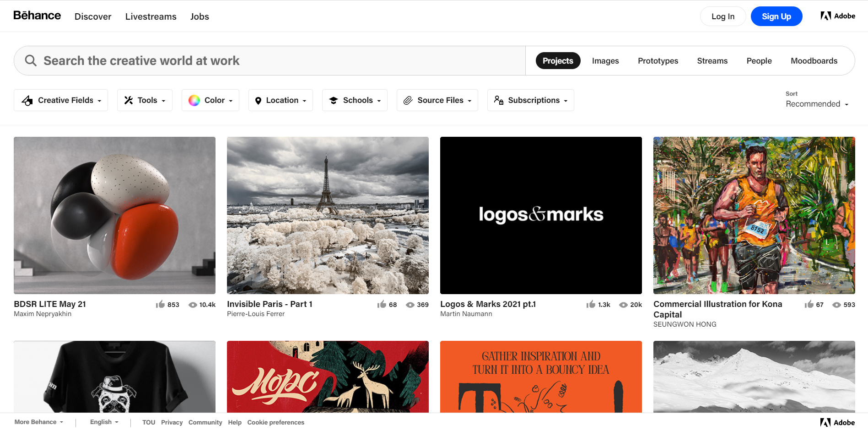Open the Tools filter dropdown
The image size is (868, 430).
click(145, 100)
